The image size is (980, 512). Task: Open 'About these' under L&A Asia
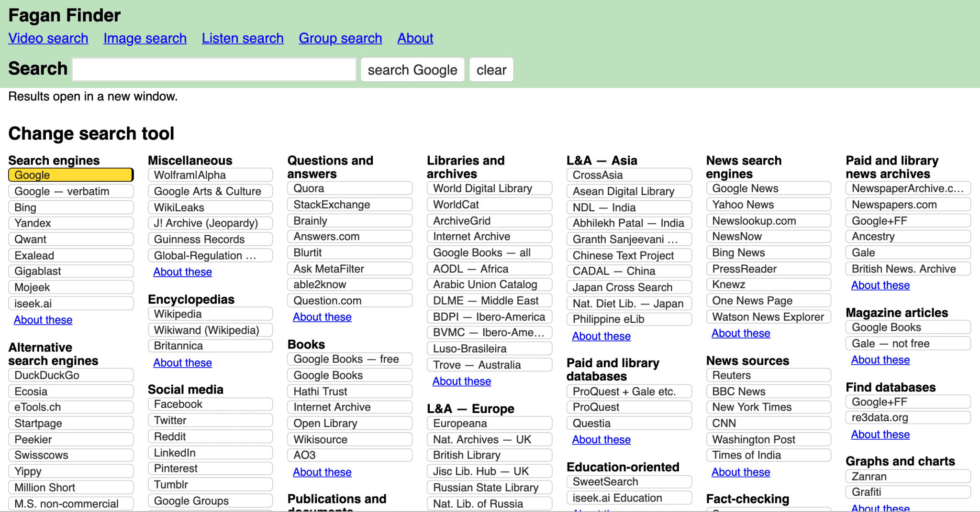[x=601, y=336]
